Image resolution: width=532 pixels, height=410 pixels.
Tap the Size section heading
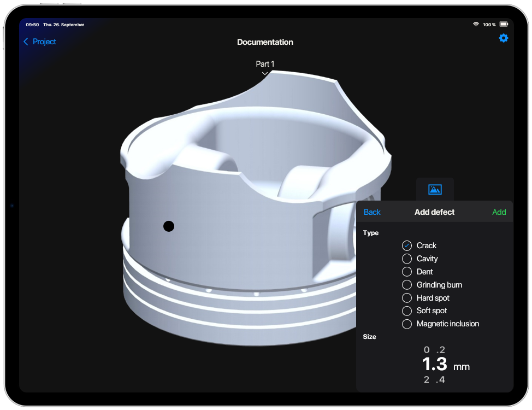(369, 337)
